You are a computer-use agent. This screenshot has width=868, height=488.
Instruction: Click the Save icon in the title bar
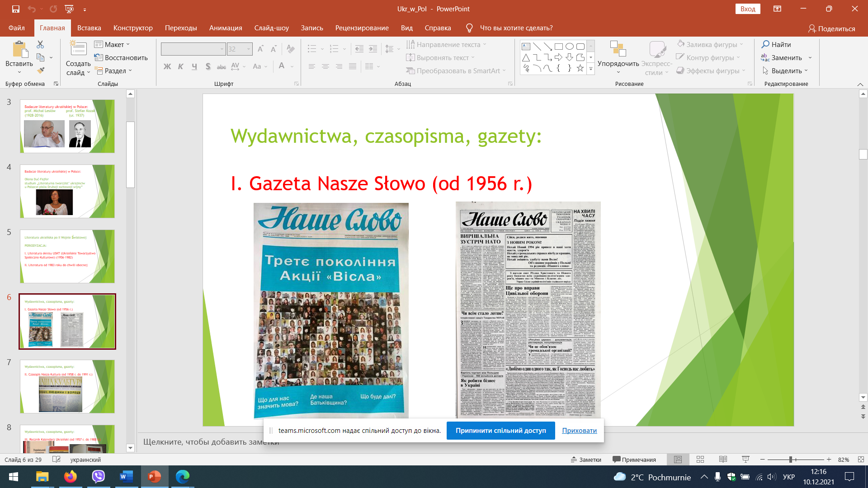coord(16,9)
